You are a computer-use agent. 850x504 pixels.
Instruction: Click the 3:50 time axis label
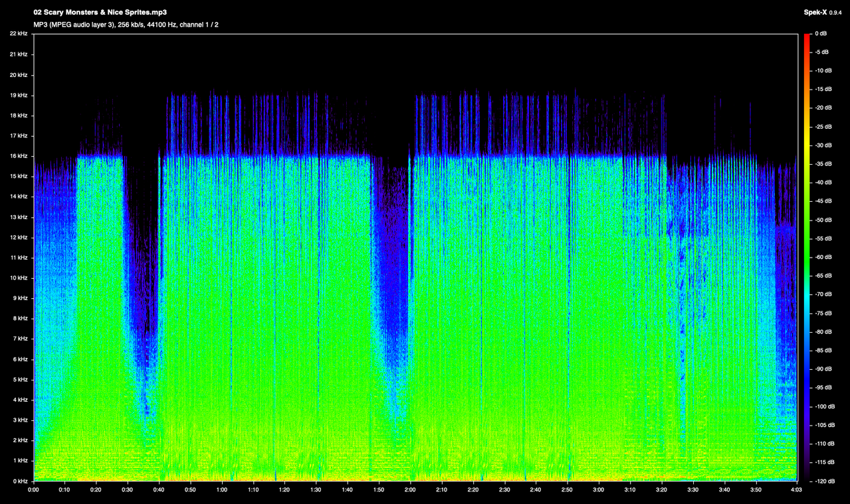[756, 490]
